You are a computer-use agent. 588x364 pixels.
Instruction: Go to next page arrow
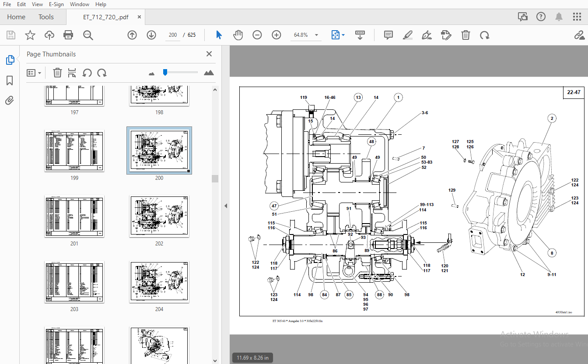point(151,35)
